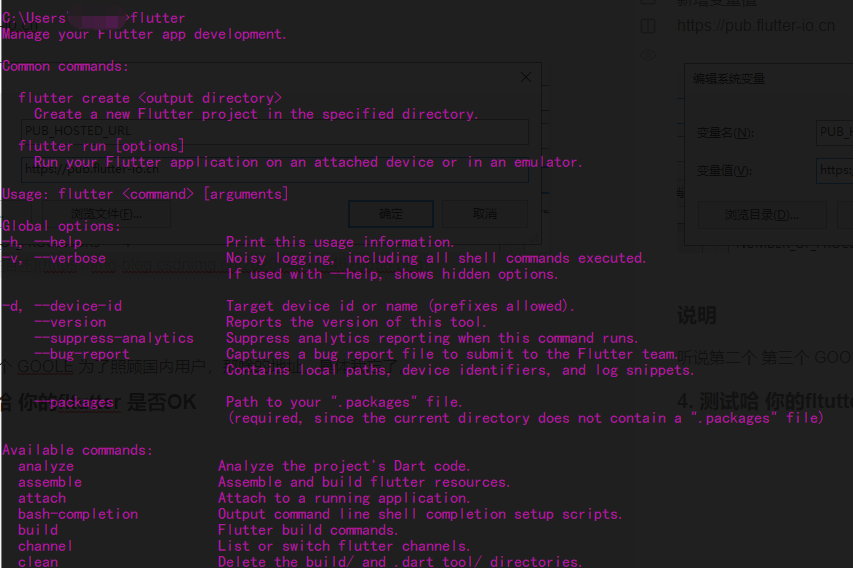Close the faded variable dialog with X
The image size is (853, 568).
pyautogui.click(x=526, y=77)
